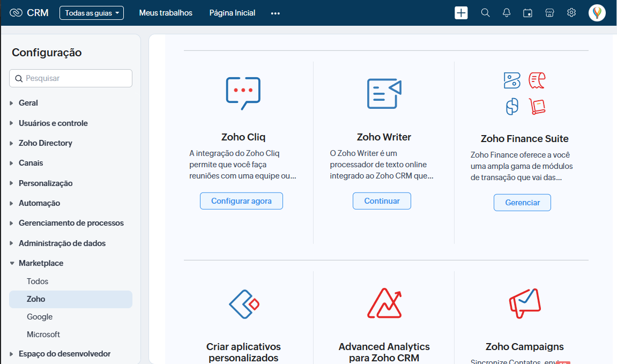Screen dimensions: 617x364
Task: Click Gerenciar for Zoho Finance Suite
Action: coord(522,203)
